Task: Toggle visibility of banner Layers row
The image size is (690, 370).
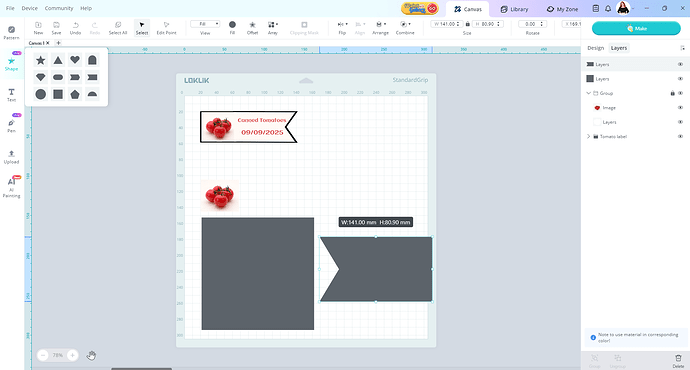Action: click(x=680, y=64)
